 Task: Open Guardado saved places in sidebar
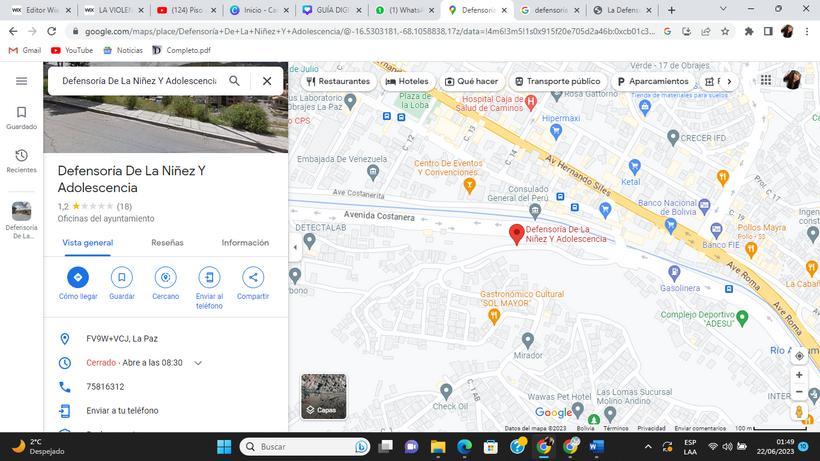click(21, 118)
